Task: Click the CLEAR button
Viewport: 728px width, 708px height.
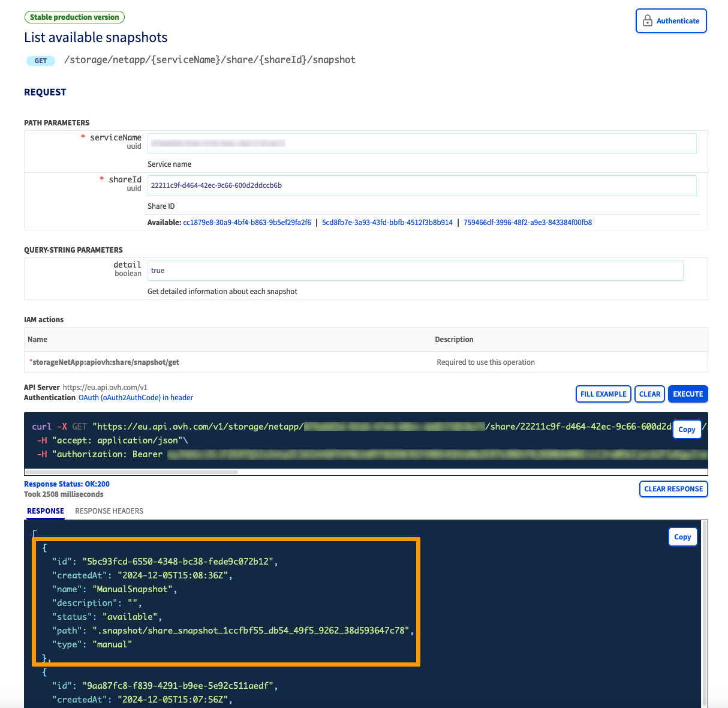Action: click(x=649, y=394)
